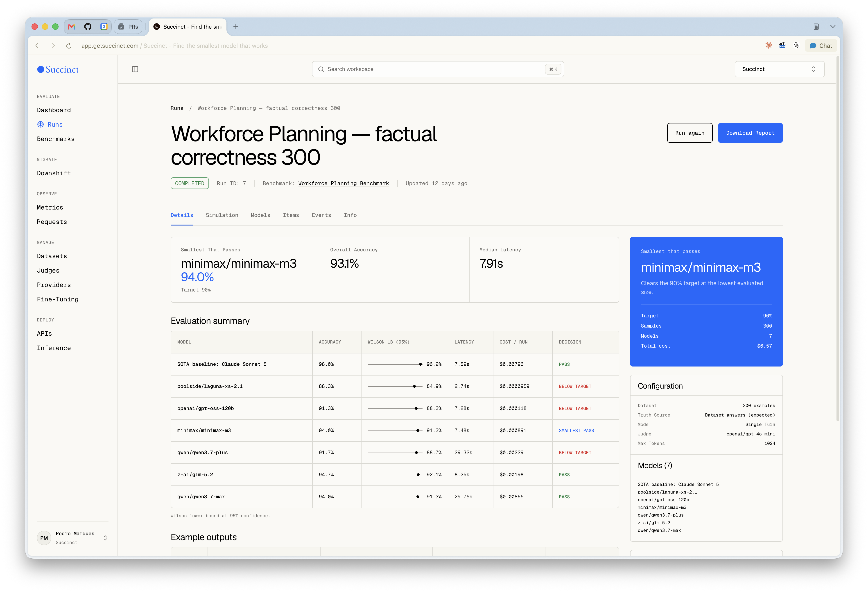Open Inference in the sidebar

pos(54,348)
